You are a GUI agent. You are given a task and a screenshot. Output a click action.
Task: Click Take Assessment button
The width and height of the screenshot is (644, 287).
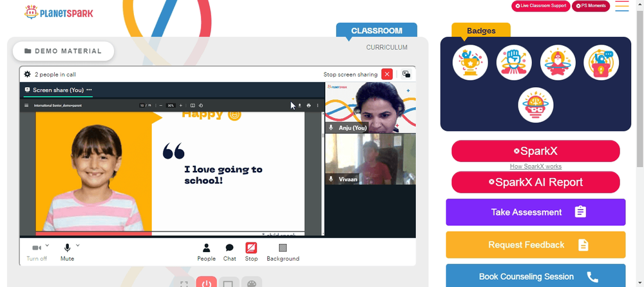(536, 212)
